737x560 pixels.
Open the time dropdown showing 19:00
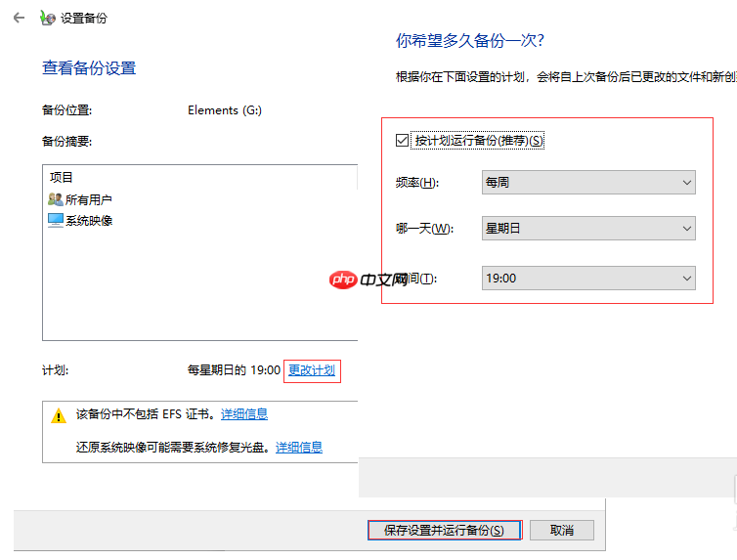coord(588,279)
